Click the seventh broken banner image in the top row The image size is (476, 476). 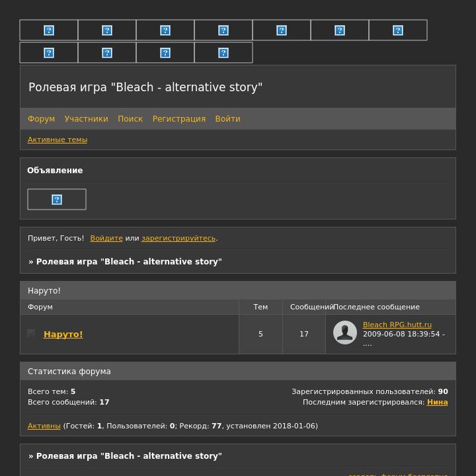tap(398, 30)
